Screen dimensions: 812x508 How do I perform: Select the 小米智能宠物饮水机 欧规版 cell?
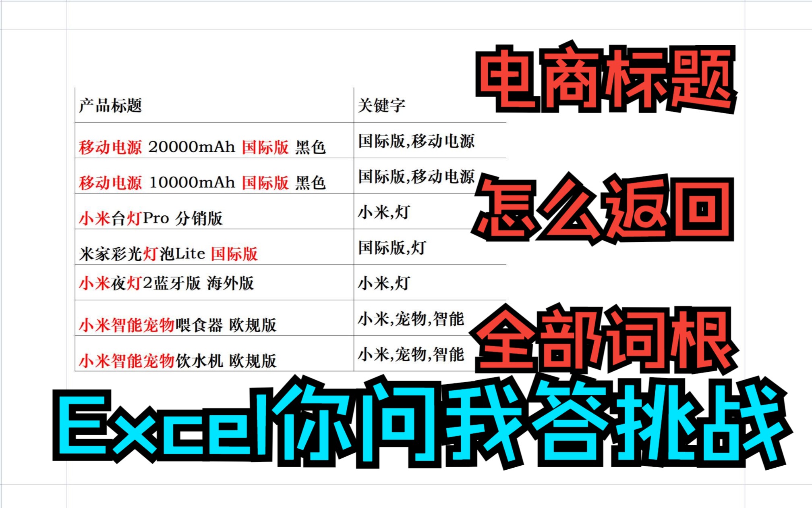tap(214, 353)
